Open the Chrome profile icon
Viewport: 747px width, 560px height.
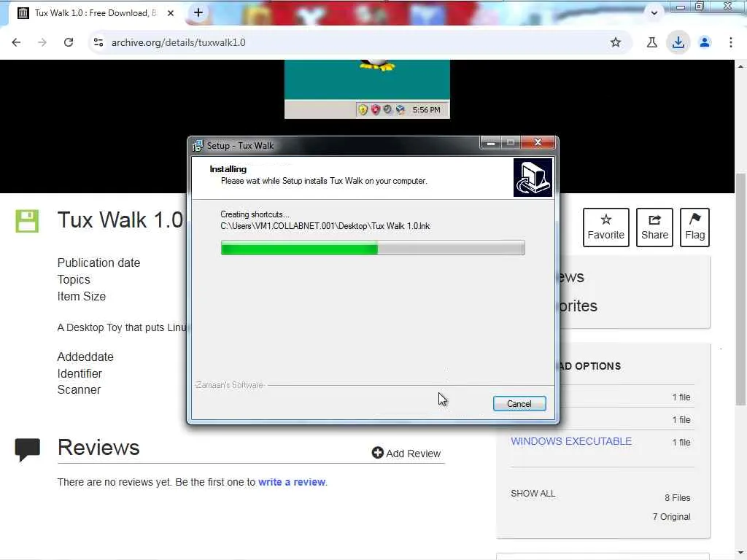pyautogui.click(x=705, y=42)
